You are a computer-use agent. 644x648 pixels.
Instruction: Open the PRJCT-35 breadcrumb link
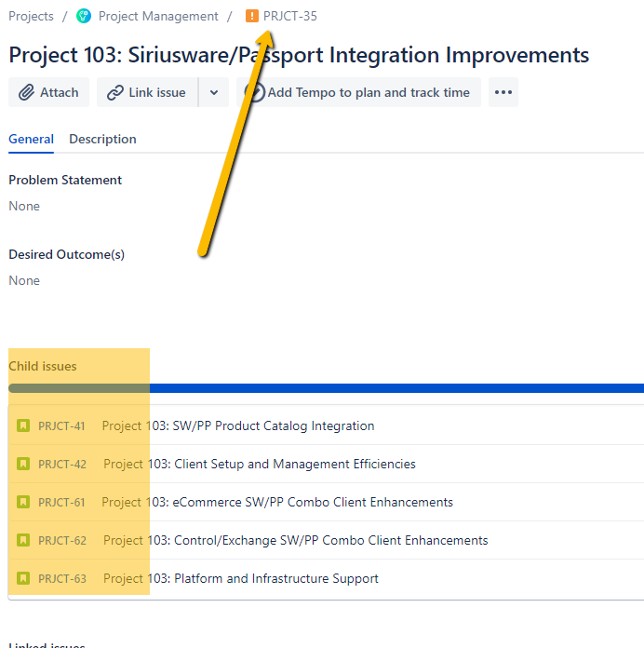coord(290,16)
